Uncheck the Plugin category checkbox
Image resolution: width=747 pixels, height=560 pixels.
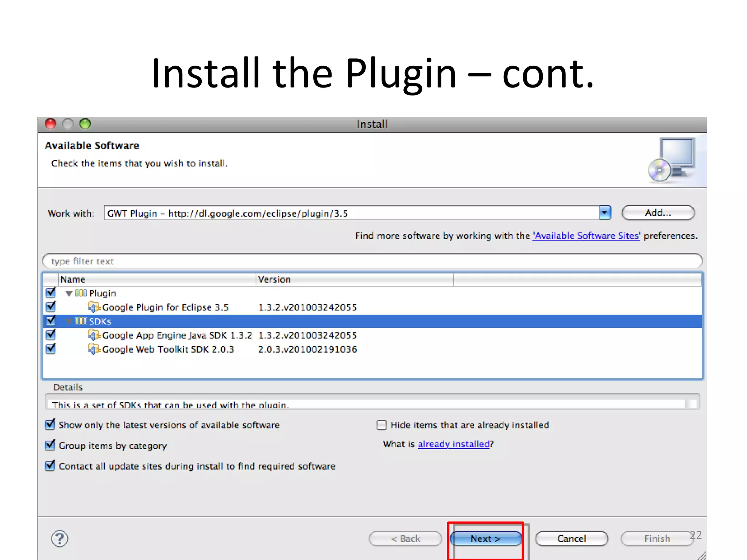pos(51,293)
